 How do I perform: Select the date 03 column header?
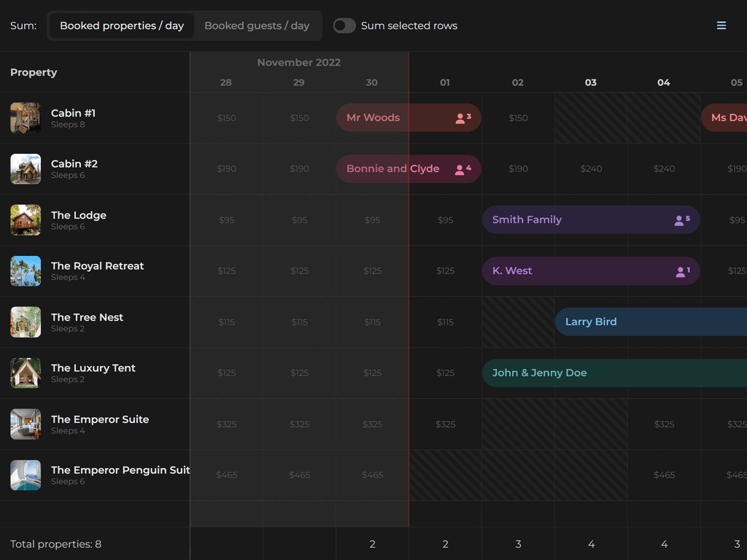[591, 82]
